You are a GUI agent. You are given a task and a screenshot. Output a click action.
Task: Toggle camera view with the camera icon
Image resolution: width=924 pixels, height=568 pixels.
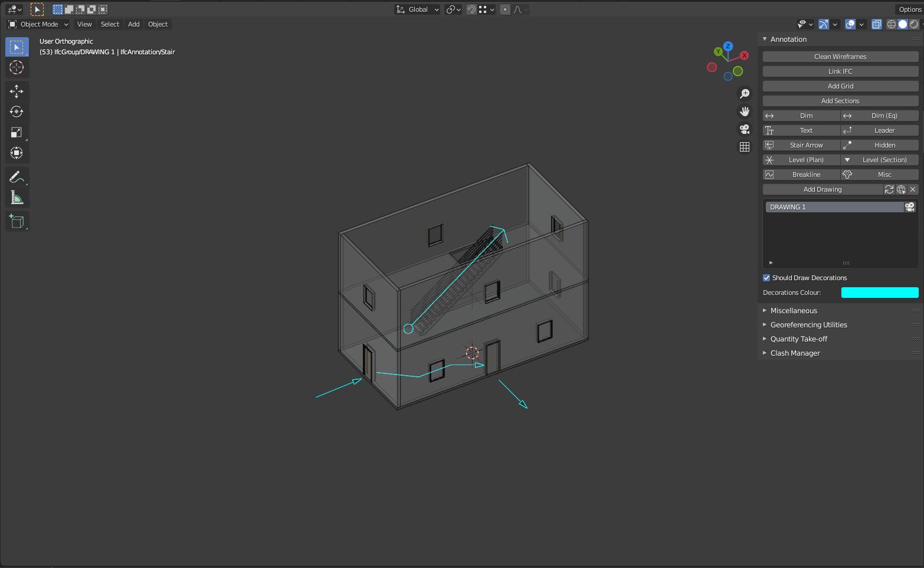pos(745,129)
